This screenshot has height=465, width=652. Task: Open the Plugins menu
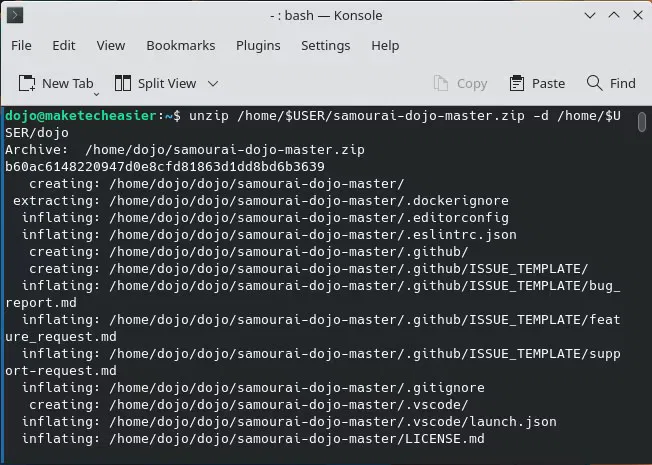point(258,45)
